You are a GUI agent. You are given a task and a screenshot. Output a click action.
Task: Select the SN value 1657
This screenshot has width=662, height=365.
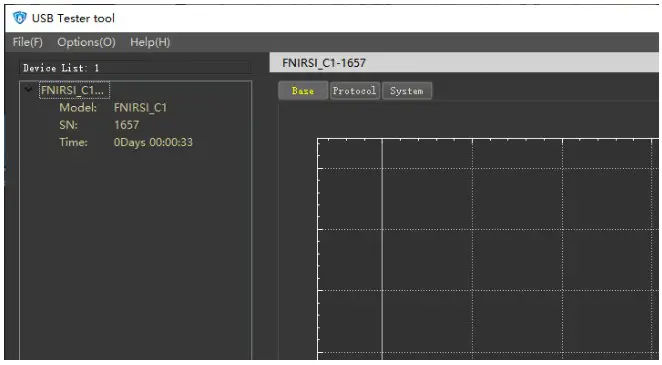click(126, 125)
